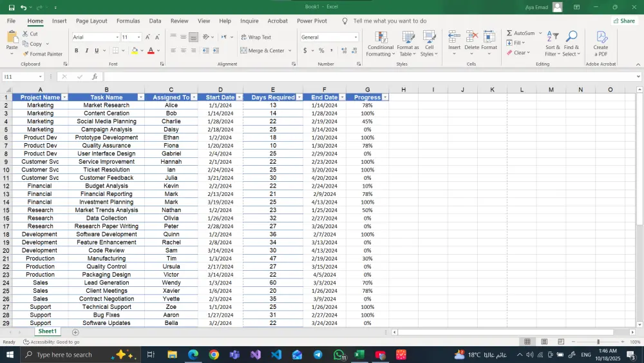Click the red Font Color swatch
Image resolution: width=644 pixels, height=363 pixels.
point(151,50)
